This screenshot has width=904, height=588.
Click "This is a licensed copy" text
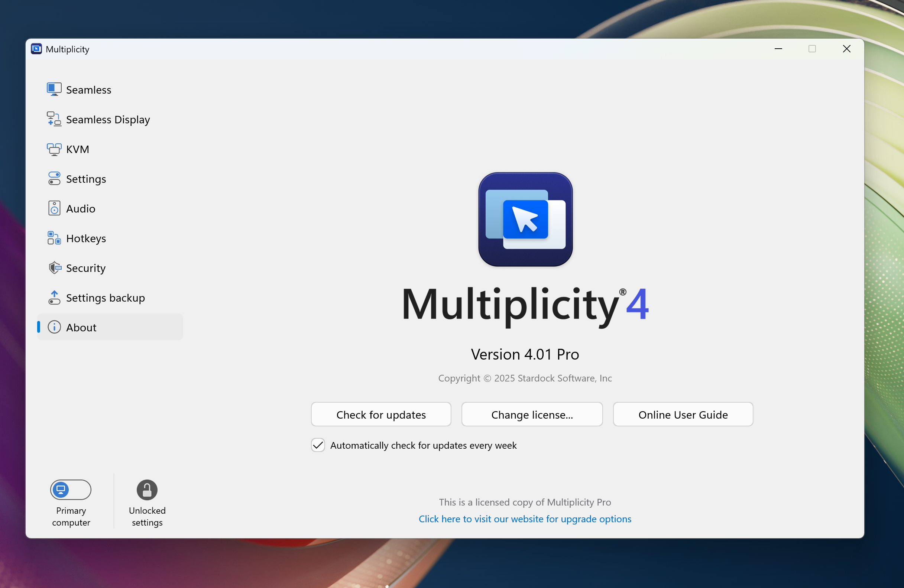click(x=525, y=502)
